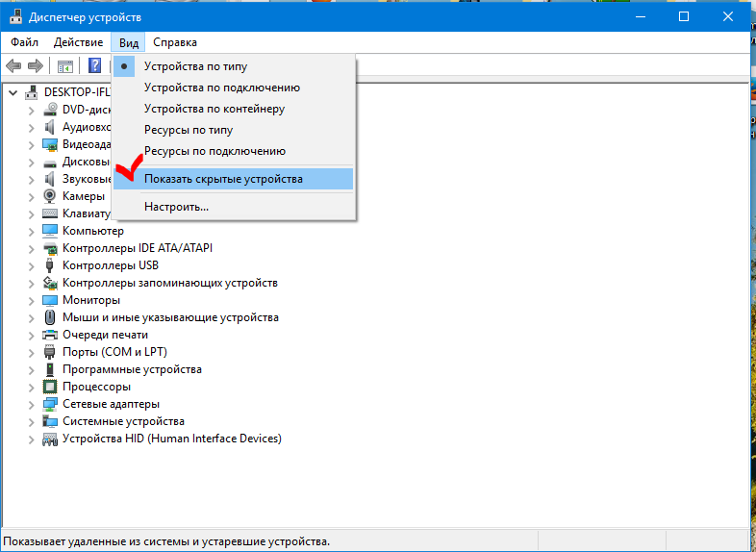The width and height of the screenshot is (756, 552).
Task: Select Программные устройства tree row
Action: click(x=132, y=369)
